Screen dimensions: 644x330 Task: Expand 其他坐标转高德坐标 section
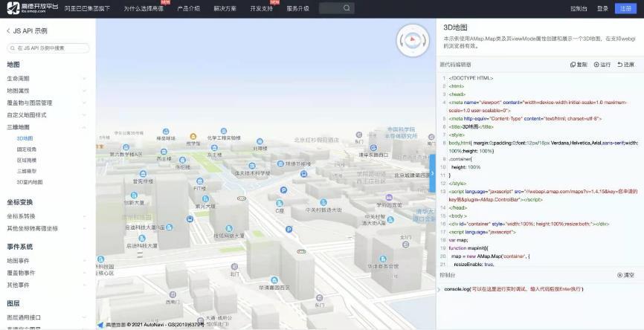click(46, 229)
